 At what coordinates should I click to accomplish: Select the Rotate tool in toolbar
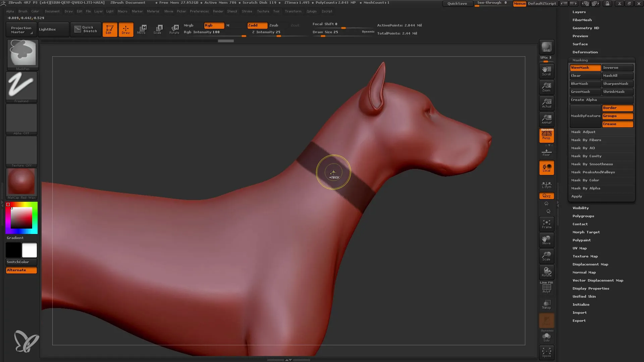point(174,29)
